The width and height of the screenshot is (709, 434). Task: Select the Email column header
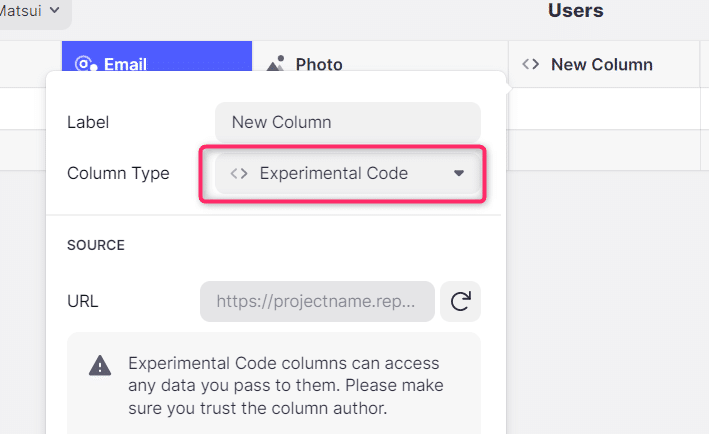pos(157,57)
